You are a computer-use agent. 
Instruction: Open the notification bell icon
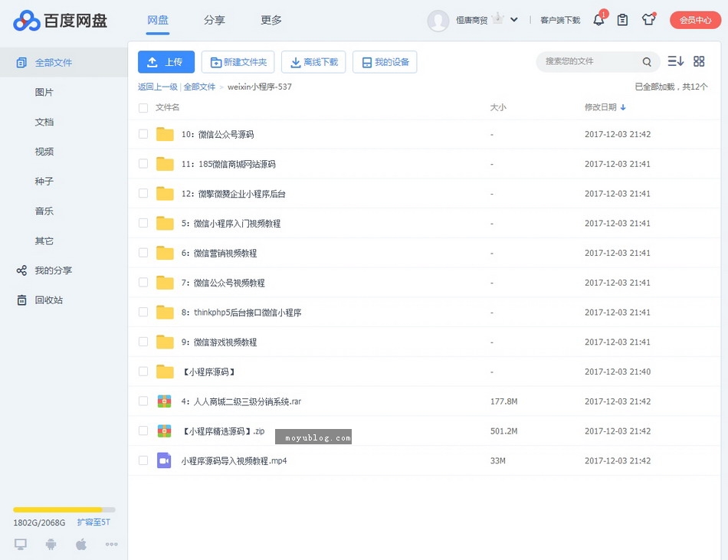pos(599,20)
